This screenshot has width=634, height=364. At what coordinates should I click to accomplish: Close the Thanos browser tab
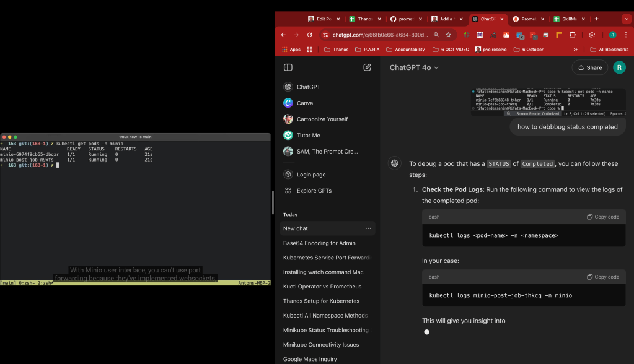[x=379, y=19]
